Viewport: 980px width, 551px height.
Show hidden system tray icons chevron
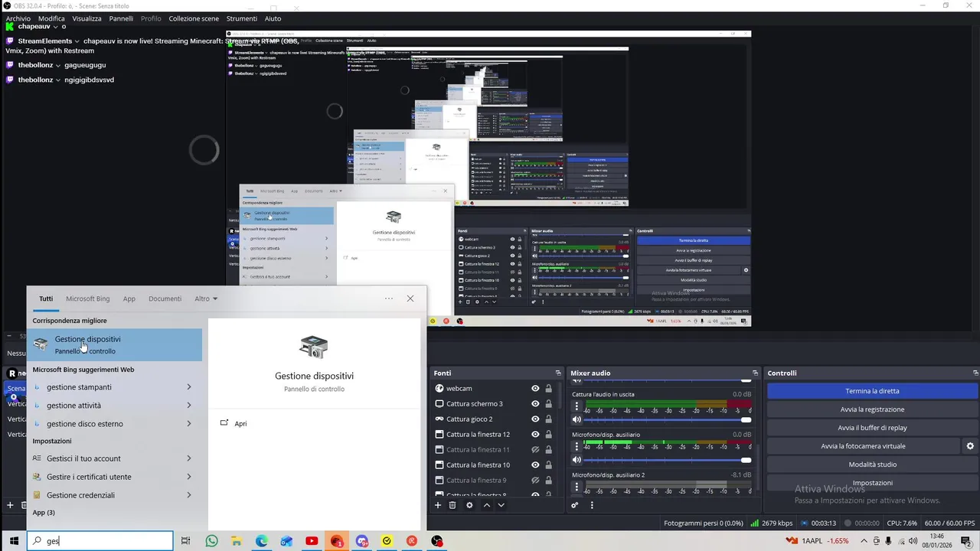tap(864, 541)
